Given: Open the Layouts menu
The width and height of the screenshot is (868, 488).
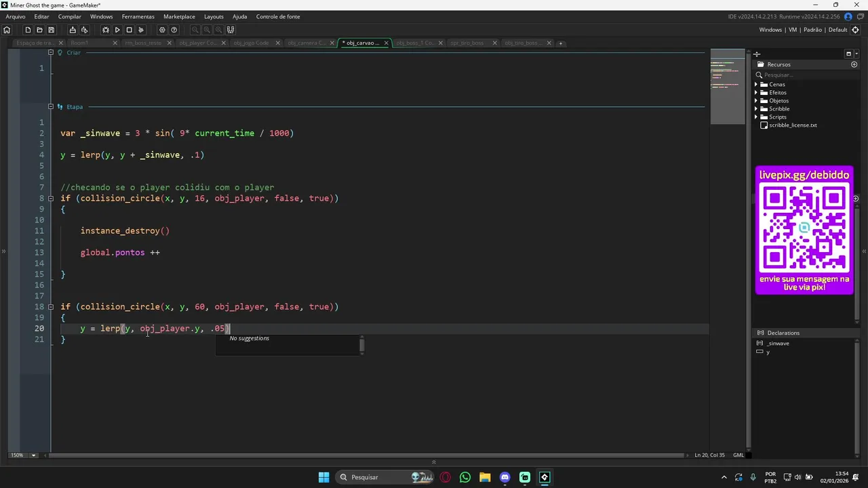Looking at the screenshot, I should pos(214,16).
